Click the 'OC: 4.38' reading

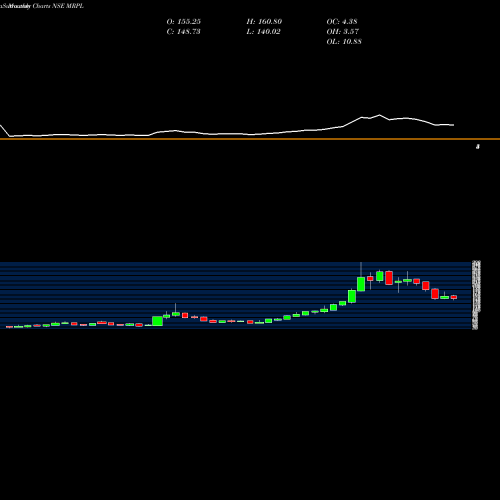click(342, 21)
